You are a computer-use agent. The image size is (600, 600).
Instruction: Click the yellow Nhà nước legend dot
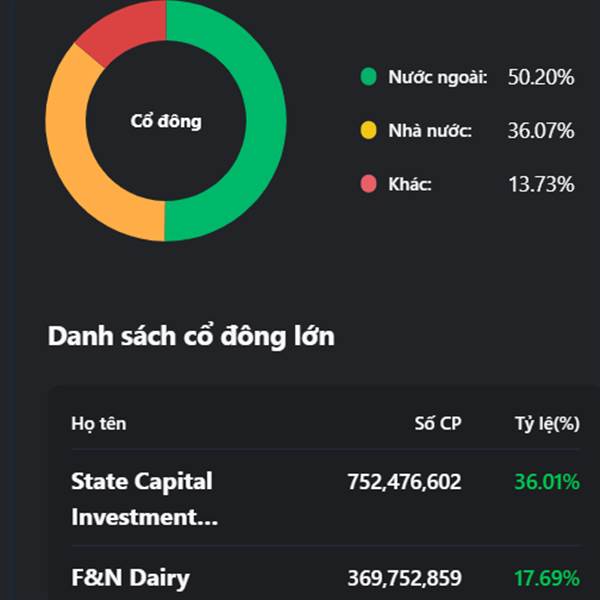coord(368,131)
